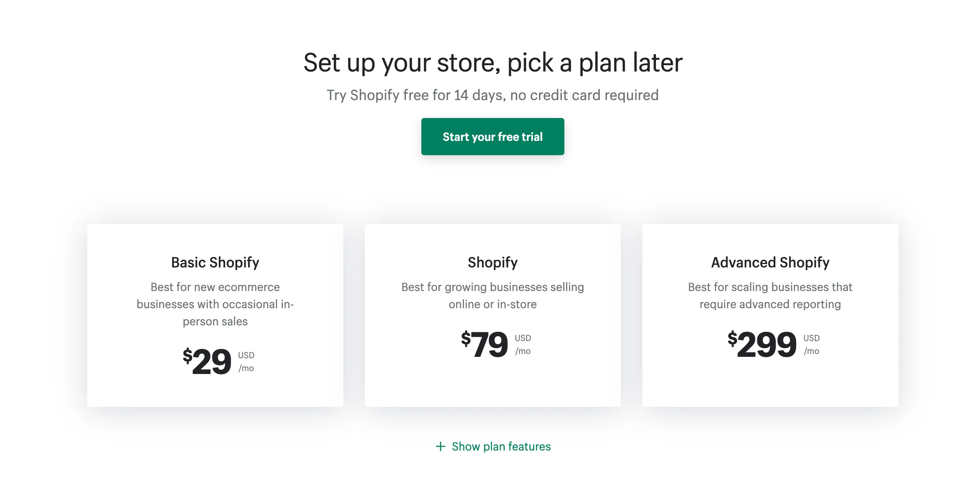Click USD label next to $299 price
The width and height of the screenshot is (980, 502).
pos(811,338)
